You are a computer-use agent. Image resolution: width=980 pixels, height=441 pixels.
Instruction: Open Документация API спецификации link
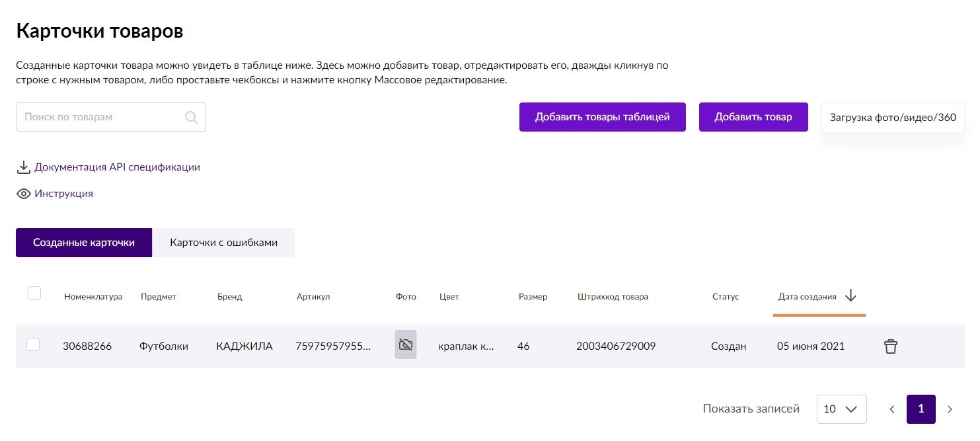(117, 167)
